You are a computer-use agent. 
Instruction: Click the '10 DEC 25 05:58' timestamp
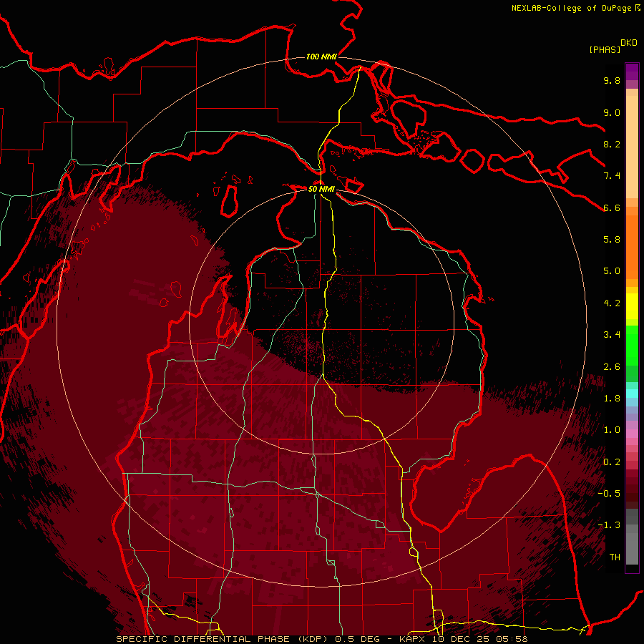480,639
